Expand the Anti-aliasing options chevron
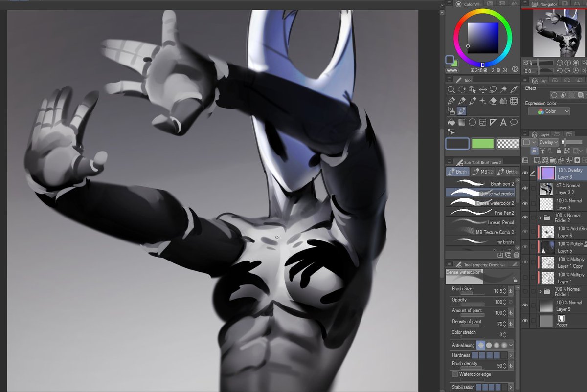The image size is (587, 392). click(511, 345)
